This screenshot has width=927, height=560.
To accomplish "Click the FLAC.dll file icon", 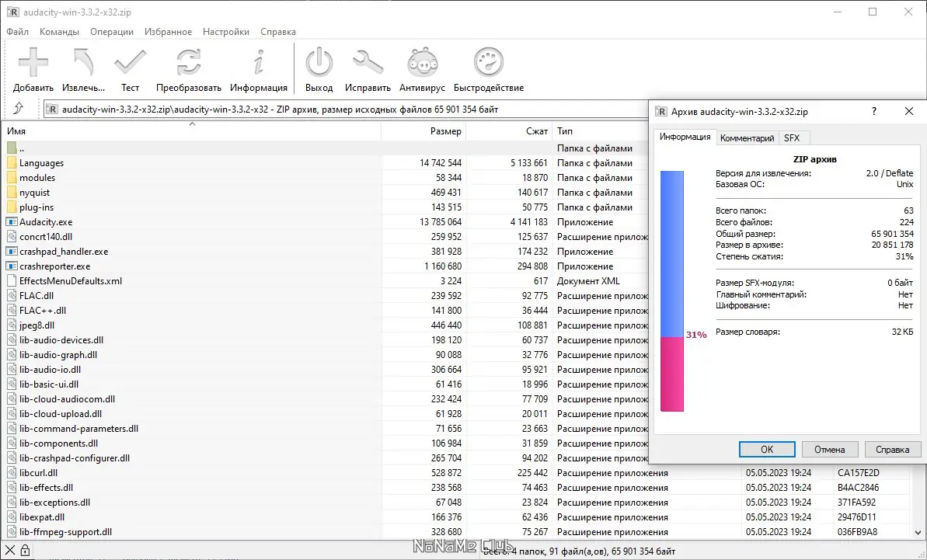I will click(x=12, y=296).
